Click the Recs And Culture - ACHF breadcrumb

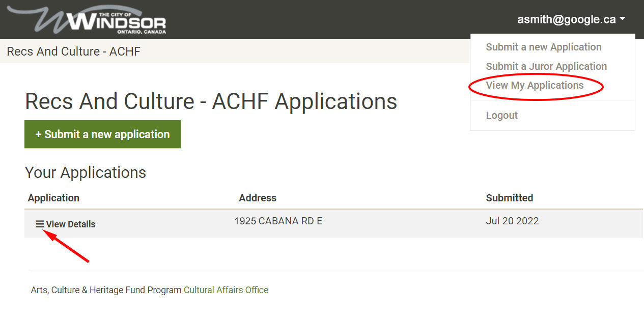[73, 51]
